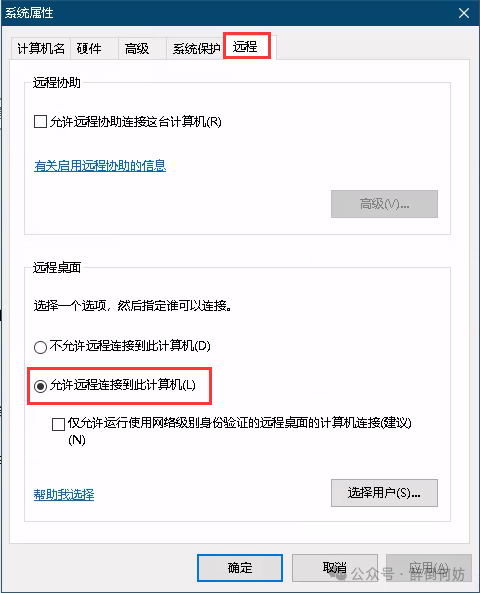This screenshot has width=480, height=593.
Task: Confirm with the 确定 button
Action: tap(240, 568)
